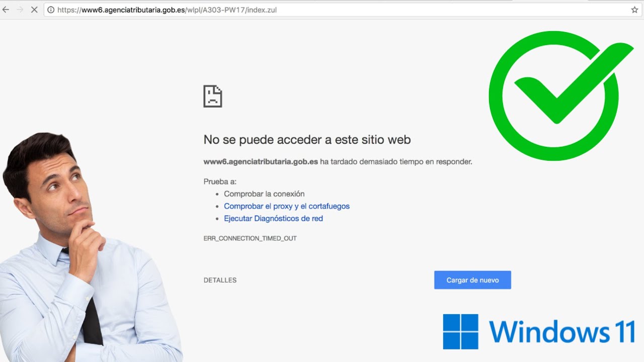The height and width of the screenshot is (362, 644).
Task: Stop page loading with the X button
Action: pos(34,10)
